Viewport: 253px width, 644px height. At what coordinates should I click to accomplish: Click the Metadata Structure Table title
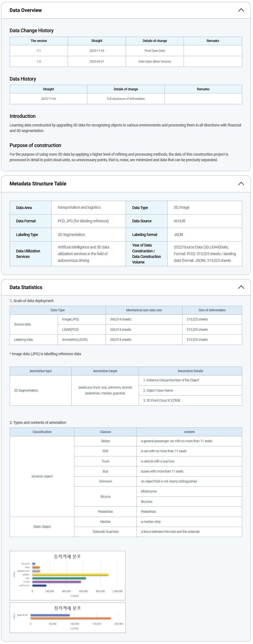[38, 184]
